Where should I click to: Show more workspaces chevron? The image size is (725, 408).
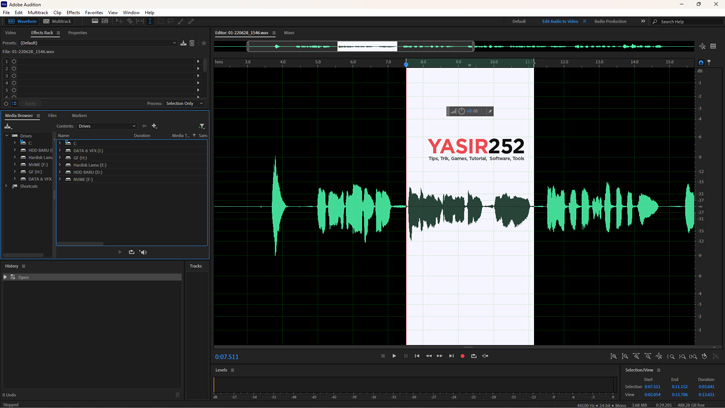pos(643,21)
